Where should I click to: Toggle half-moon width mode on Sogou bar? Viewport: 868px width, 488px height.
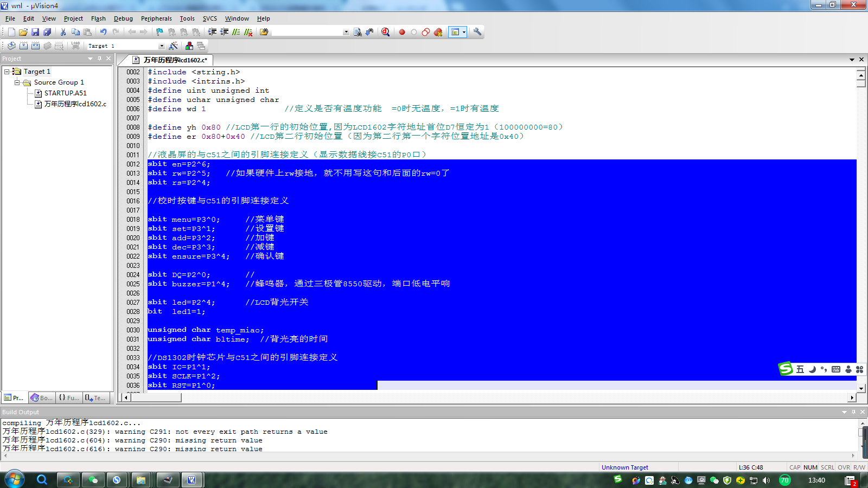coord(812,369)
